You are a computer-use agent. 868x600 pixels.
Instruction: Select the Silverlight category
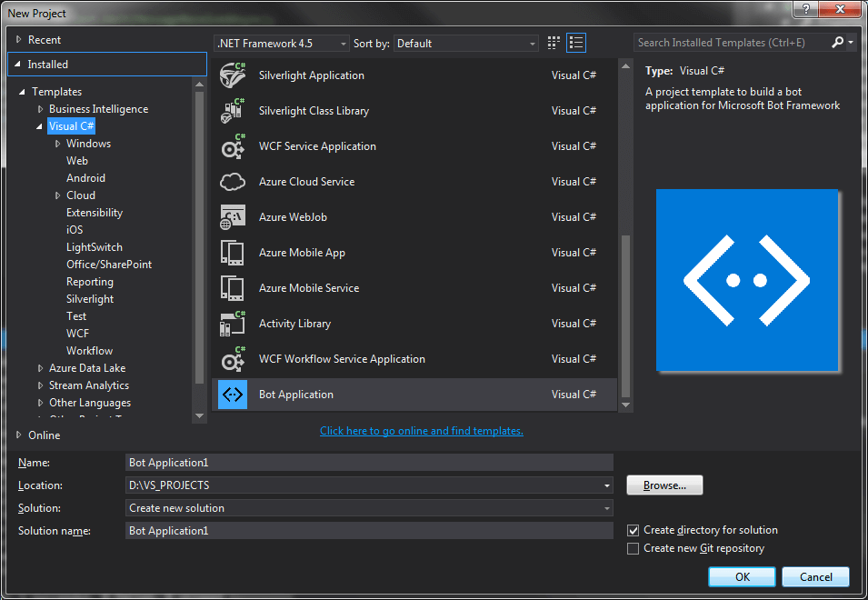pyautogui.click(x=90, y=299)
